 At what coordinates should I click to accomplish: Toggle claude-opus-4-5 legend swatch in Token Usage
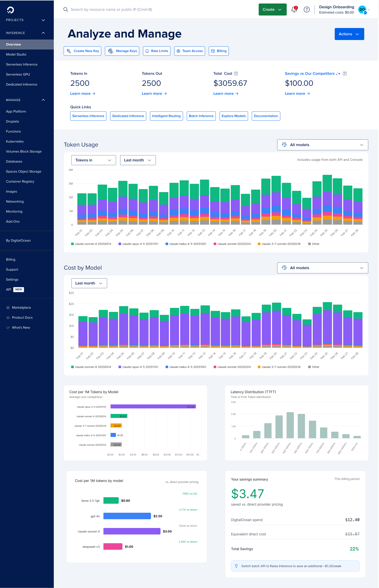[x=120, y=244]
